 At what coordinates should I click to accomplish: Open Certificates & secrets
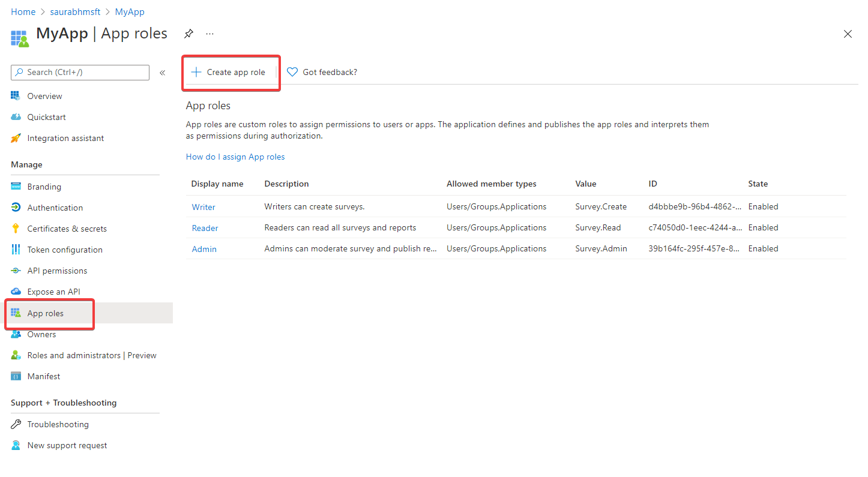point(67,228)
